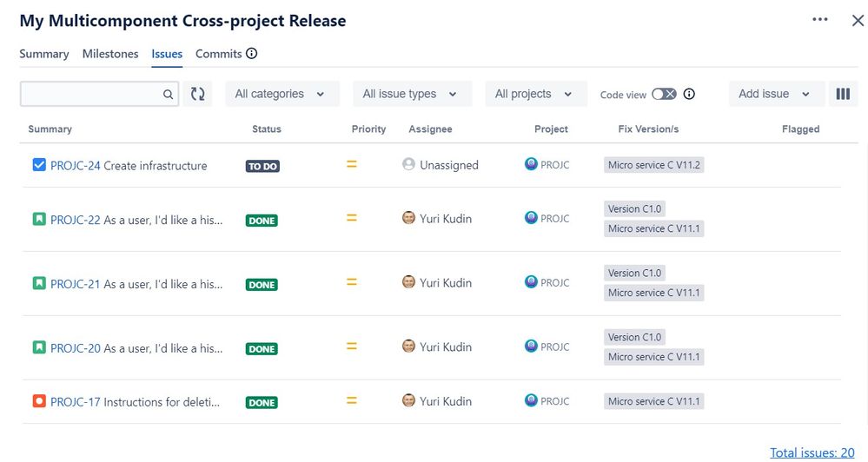868x462 pixels.
Task: Click the info icon beside Commits
Action: 251,54
